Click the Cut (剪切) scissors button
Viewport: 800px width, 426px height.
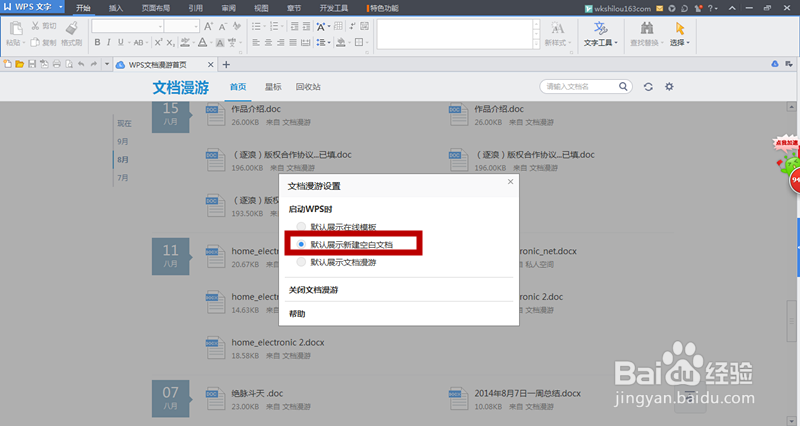[x=43, y=26]
